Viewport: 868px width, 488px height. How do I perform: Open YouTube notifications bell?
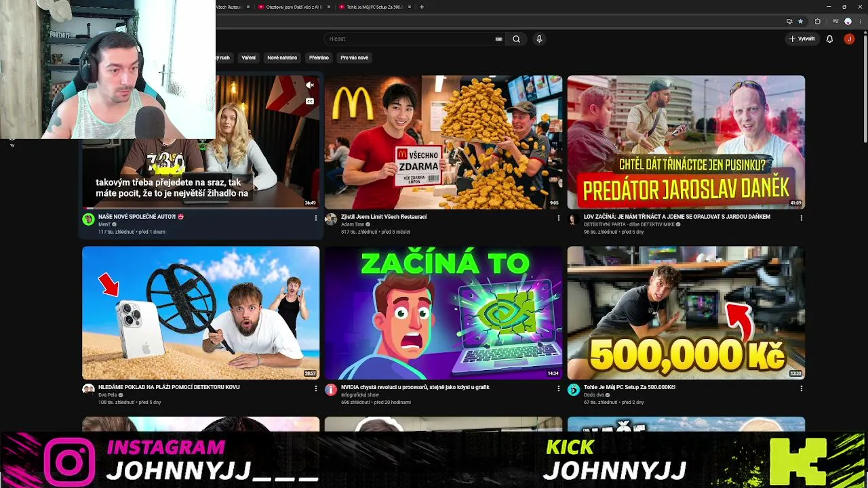829,39
